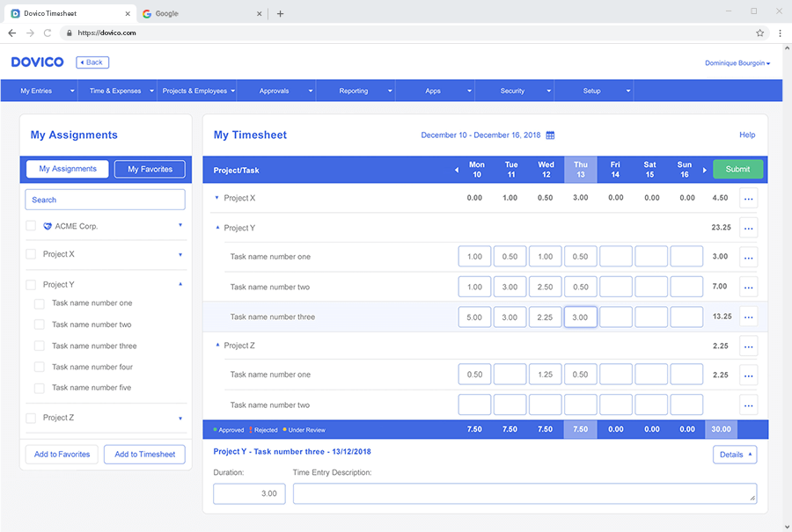Check the ACME Corp checkbox
Image resolution: width=792 pixels, height=532 pixels.
31,225
